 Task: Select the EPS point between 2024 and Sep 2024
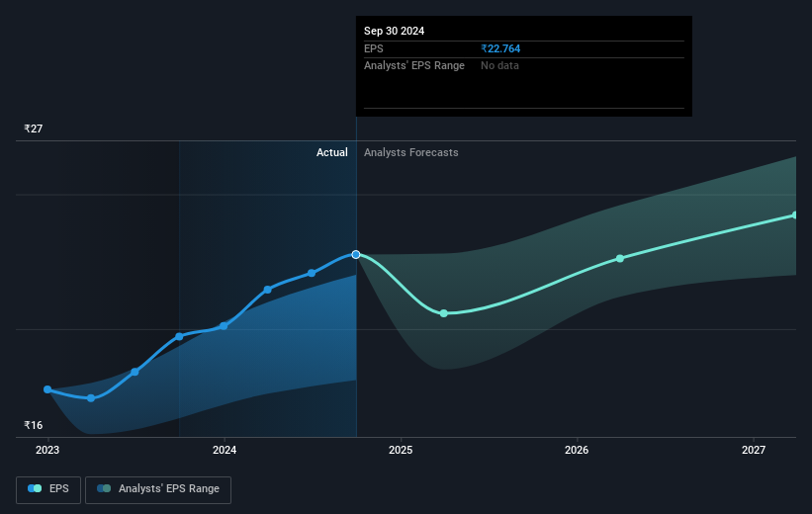[x=267, y=290]
